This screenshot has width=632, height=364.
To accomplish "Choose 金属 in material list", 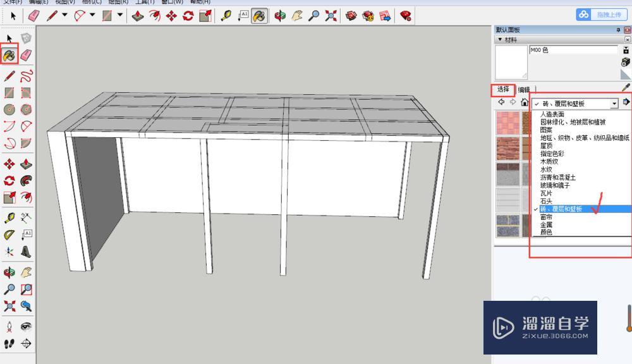I will (x=546, y=225).
